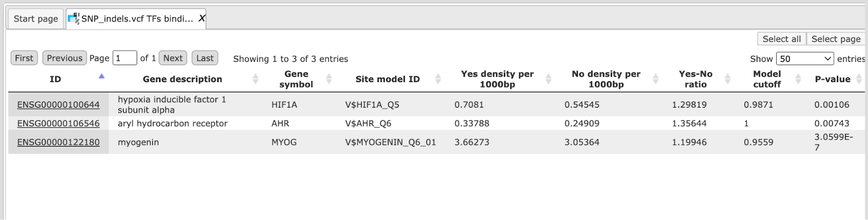
Task: Open the ENSG00000100644 link
Action: click(59, 105)
